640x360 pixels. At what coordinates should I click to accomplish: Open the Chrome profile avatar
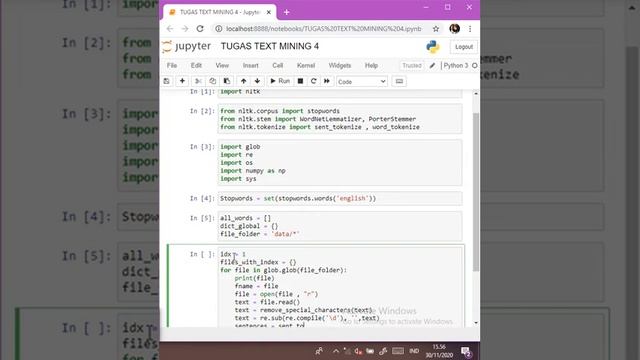click(x=455, y=29)
